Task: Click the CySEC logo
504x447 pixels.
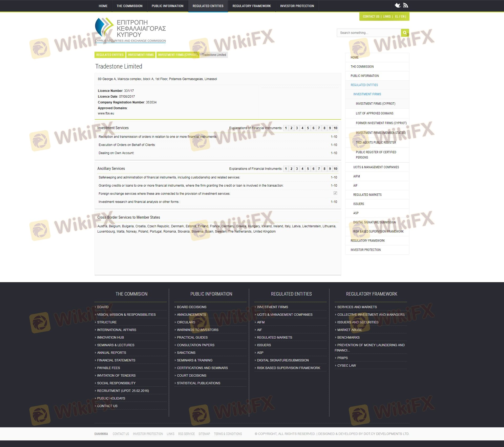Action: point(130,30)
